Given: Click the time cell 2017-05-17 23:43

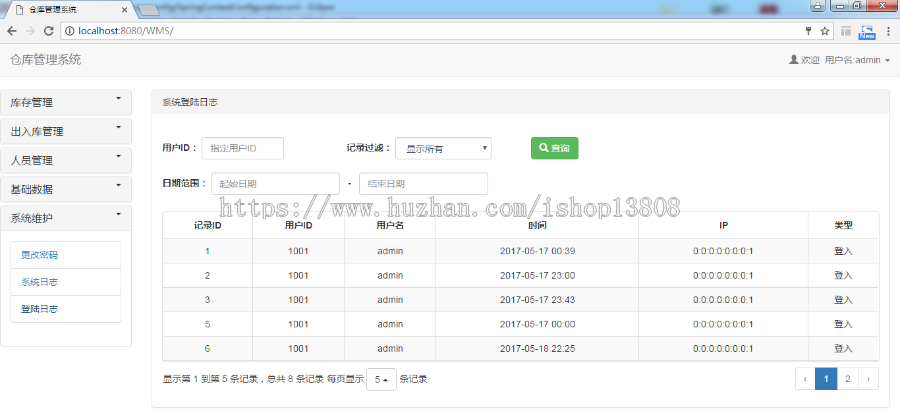Looking at the screenshot, I should (537, 300).
